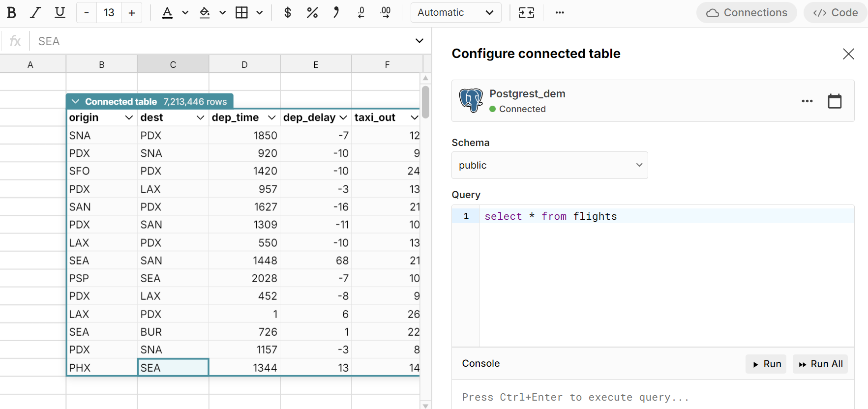
Task: Open the text color picker dropdown
Action: tap(185, 13)
